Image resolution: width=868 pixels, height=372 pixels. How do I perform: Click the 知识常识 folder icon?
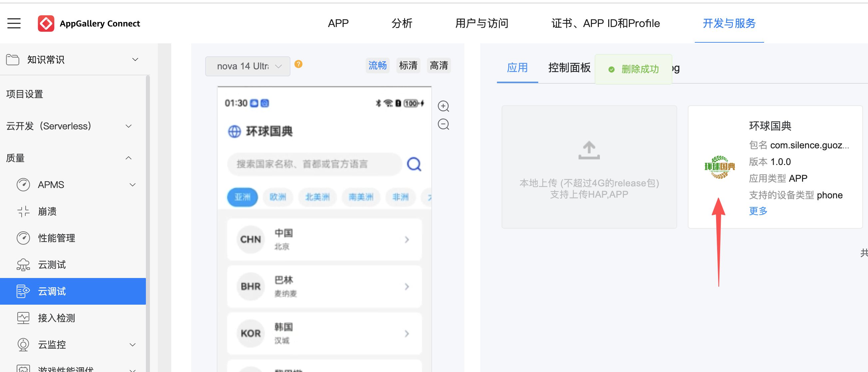pyautogui.click(x=13, y=60)
